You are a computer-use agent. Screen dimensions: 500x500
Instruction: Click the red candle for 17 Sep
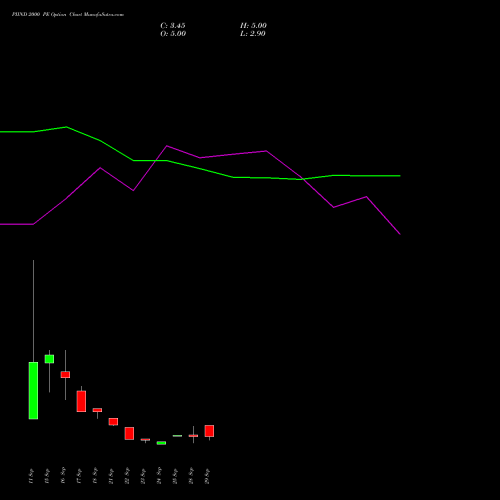81,401
